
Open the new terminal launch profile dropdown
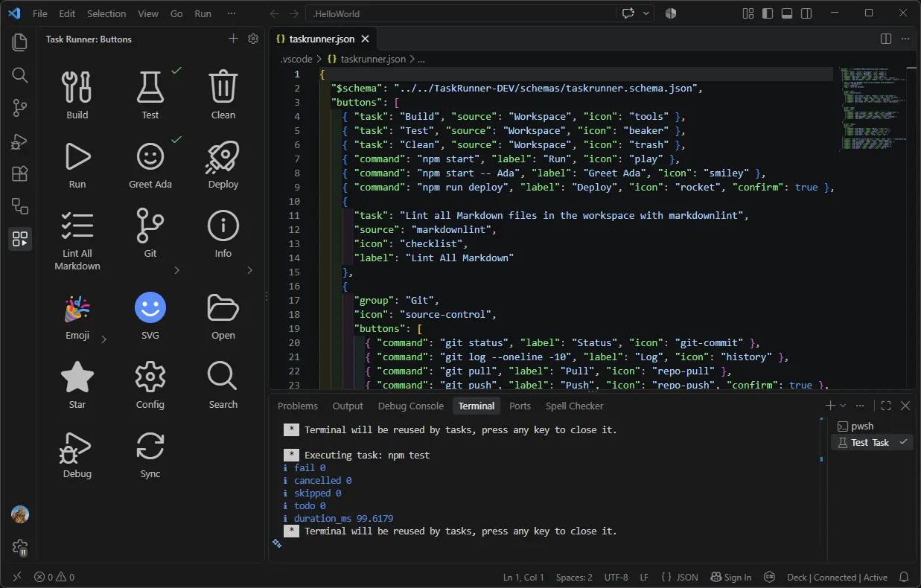(x=843, y=406)
